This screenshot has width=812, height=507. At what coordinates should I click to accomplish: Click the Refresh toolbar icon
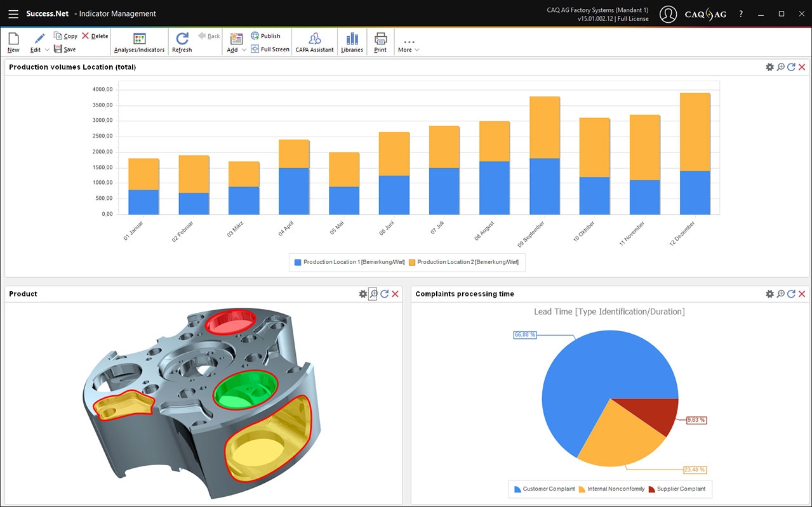[x=182, y=39]
